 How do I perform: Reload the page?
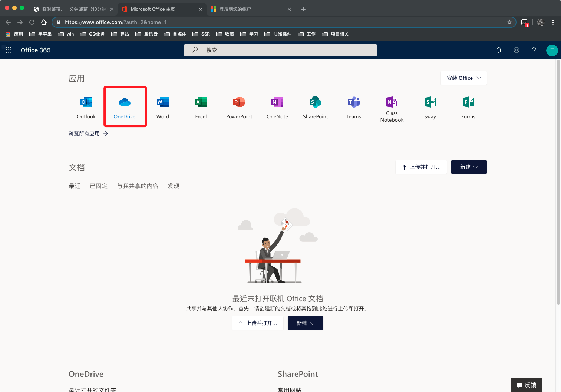click(32, 22)
